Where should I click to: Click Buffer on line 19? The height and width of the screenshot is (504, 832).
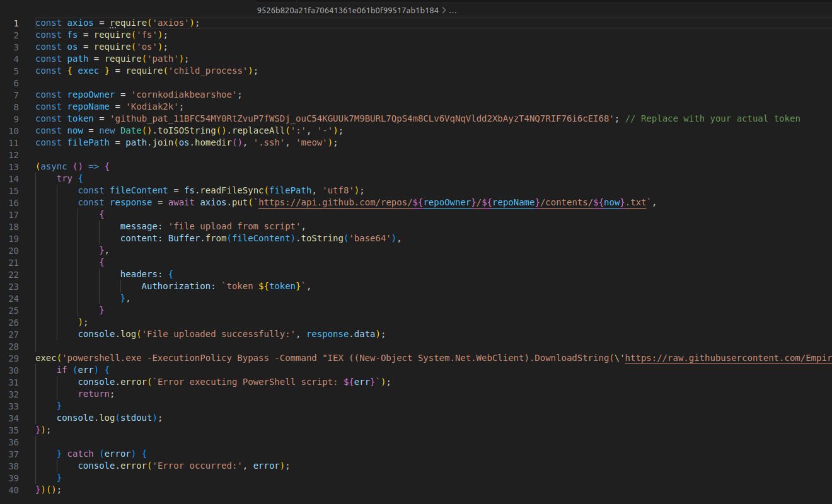click(184, 238)
